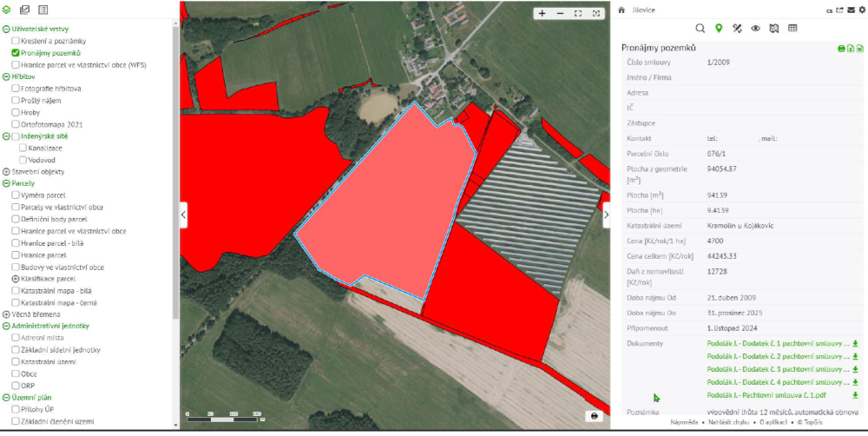Screen dimensions: 868x436
Task: Click the mail envelope icon
Action: tap(851, 10)
